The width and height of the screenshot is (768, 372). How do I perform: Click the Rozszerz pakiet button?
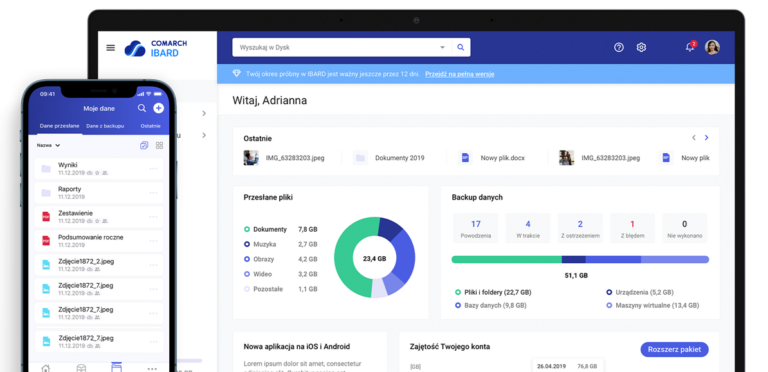[674, 349]
